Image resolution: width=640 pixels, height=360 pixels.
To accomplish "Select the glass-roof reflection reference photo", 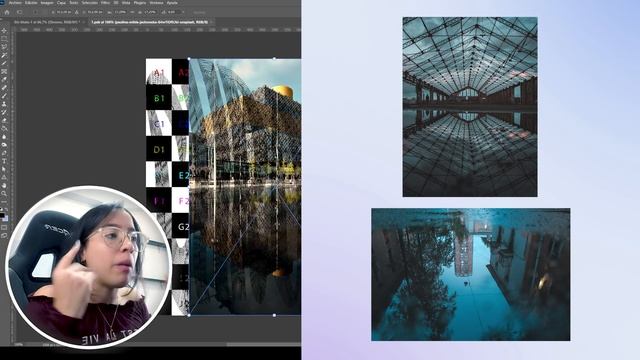I will (x=470, y=107).
